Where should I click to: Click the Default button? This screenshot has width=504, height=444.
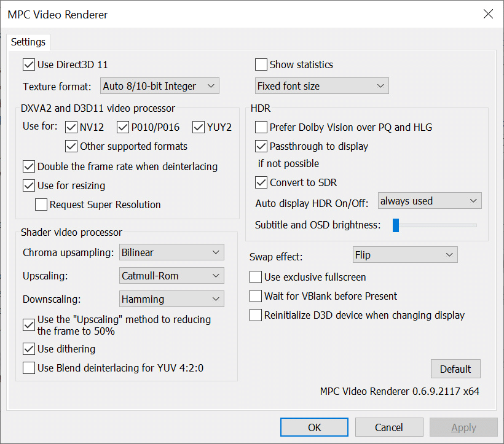[455, 369]
